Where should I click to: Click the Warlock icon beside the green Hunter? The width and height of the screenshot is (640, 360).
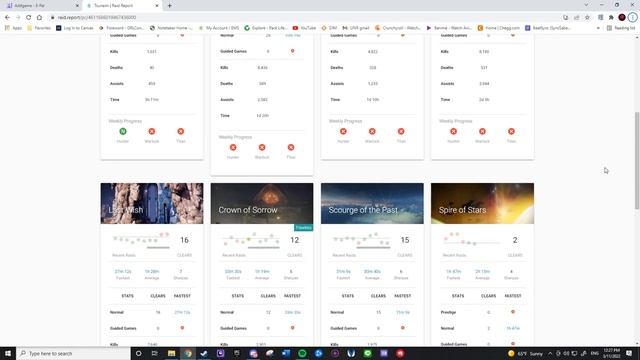click(x=152, y=131)
